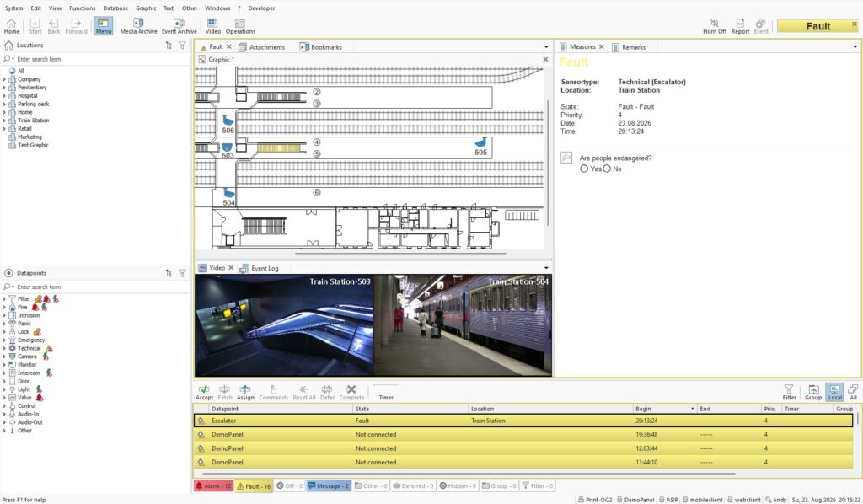Select No for people endangered

[607, 169]
